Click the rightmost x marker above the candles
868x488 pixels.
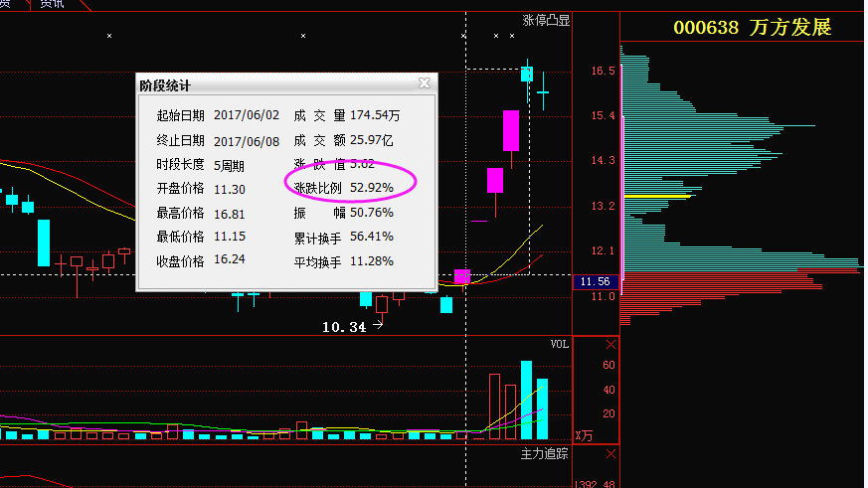point(511,36)
